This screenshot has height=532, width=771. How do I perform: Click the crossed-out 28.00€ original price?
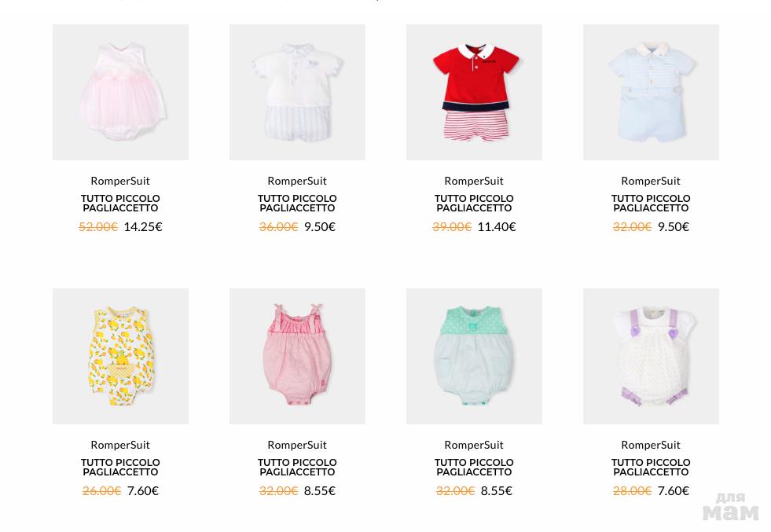[x=633, y=490]
